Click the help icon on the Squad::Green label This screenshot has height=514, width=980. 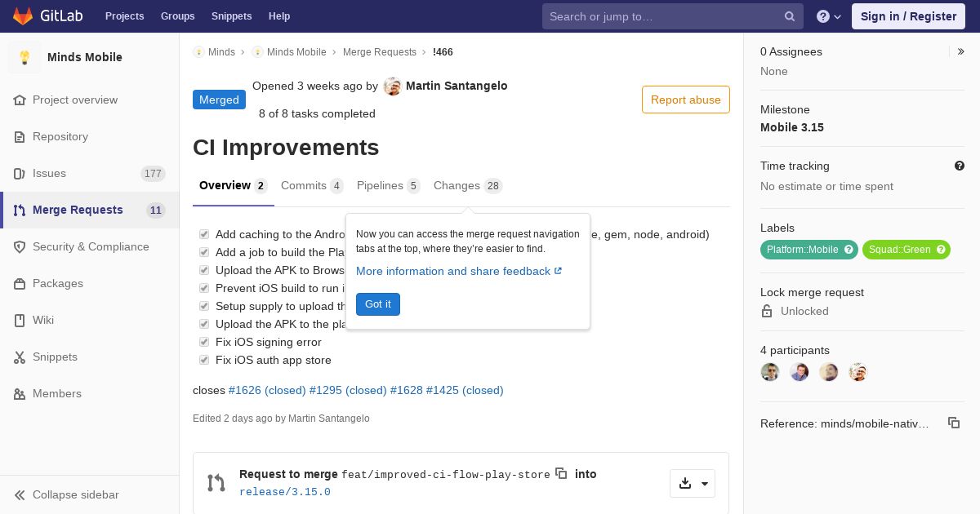click(941, 250)
